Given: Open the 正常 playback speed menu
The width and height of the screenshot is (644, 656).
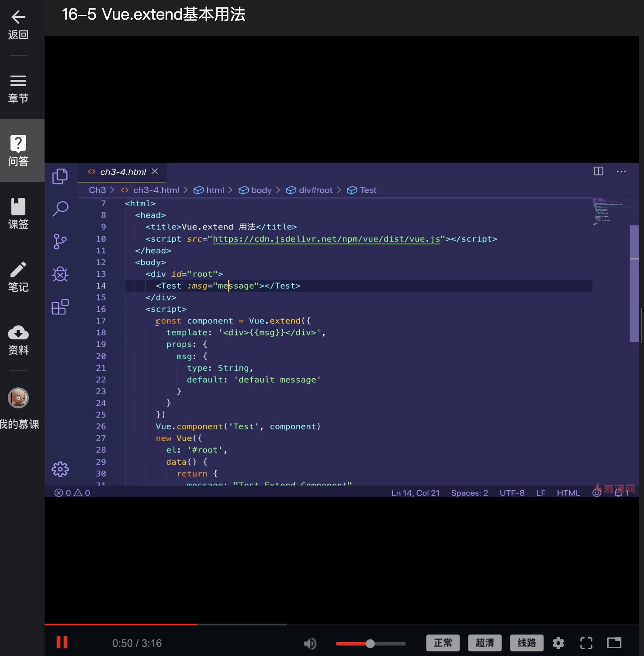Looking at the screenshot, I should pyautogui.click(x=443, y=643).
